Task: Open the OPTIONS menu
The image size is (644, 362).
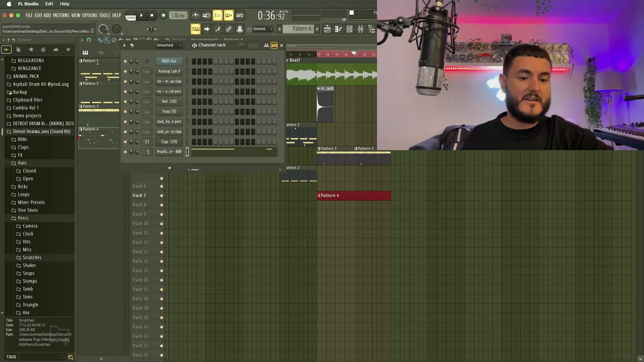Action: point(90,16)
